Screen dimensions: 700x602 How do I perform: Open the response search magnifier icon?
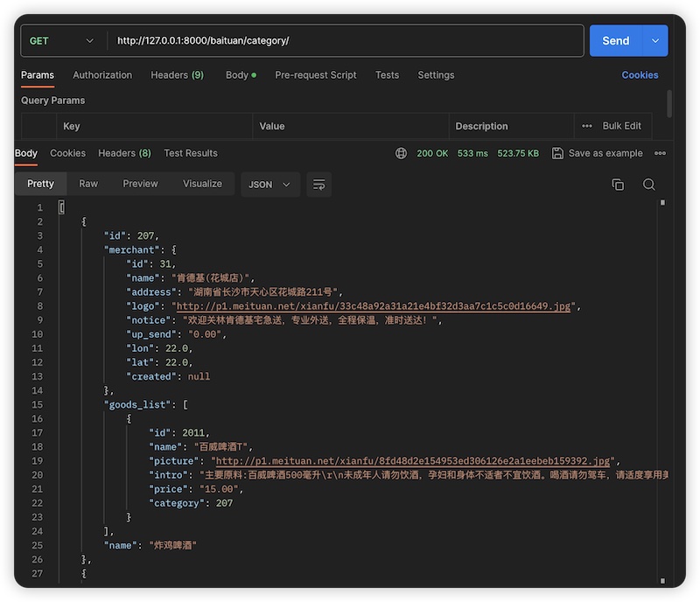pos(649,185)
